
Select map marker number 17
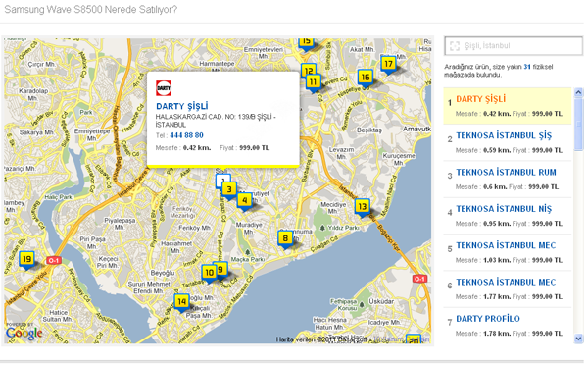point(388,64)
